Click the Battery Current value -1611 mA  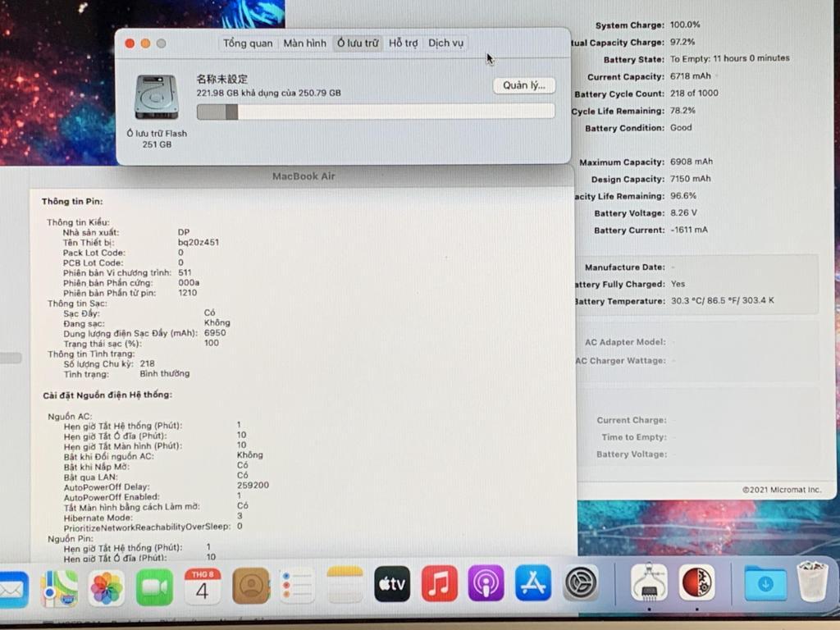[x=689, y=230]
